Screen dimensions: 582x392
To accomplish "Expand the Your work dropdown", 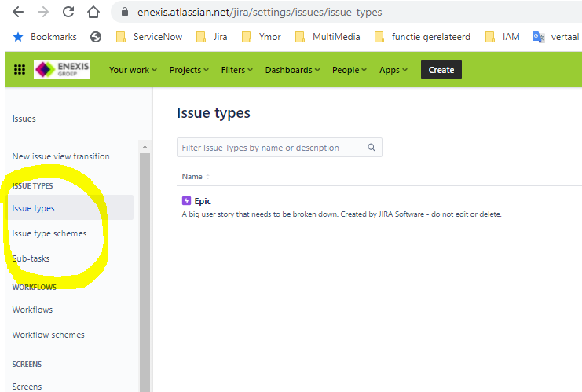I will tap(133, 70).
